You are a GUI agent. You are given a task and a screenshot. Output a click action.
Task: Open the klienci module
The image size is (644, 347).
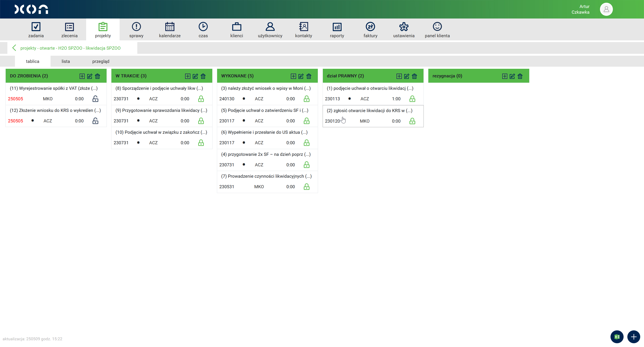pos(236,30)
